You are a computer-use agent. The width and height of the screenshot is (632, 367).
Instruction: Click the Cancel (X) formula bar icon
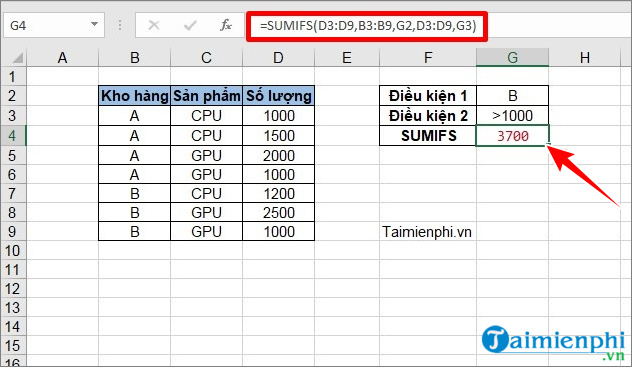[x=154, y=25]
